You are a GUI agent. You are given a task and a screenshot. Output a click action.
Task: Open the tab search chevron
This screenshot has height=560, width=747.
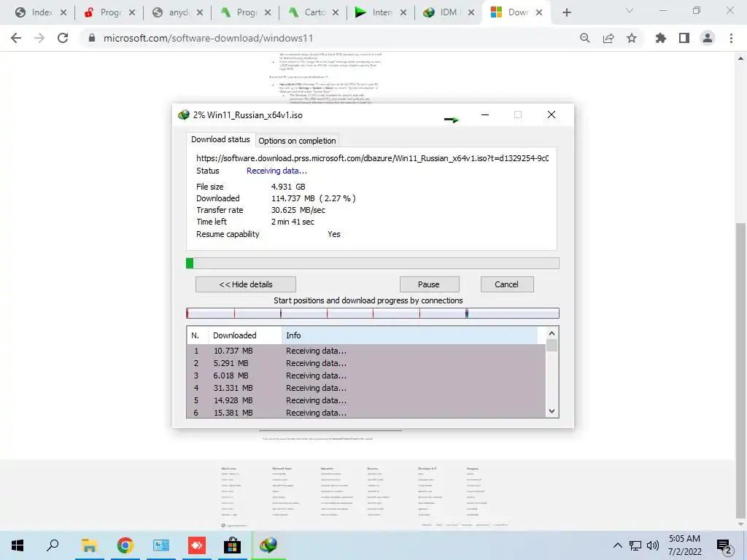pyautogui.click(x=630, y=10)
